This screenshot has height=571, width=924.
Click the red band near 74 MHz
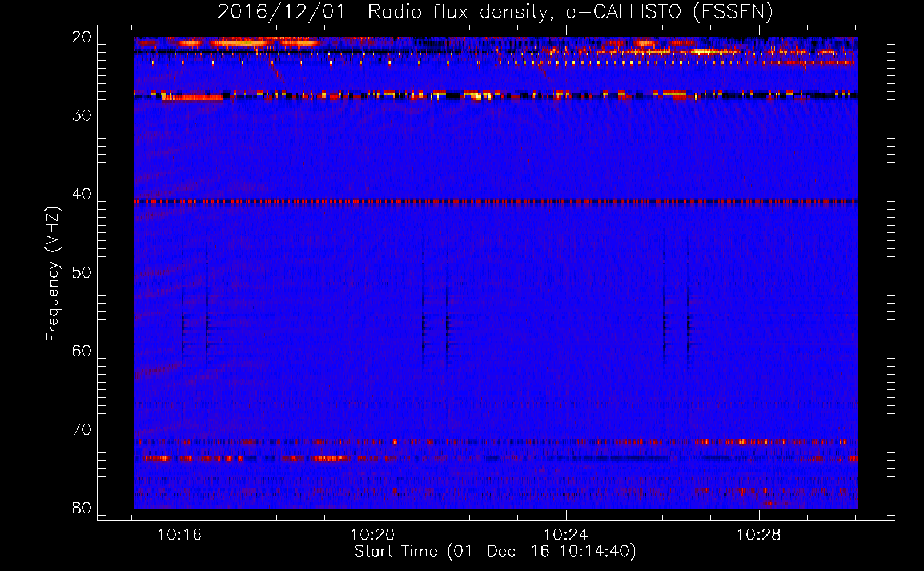click(x=496, y=459)
